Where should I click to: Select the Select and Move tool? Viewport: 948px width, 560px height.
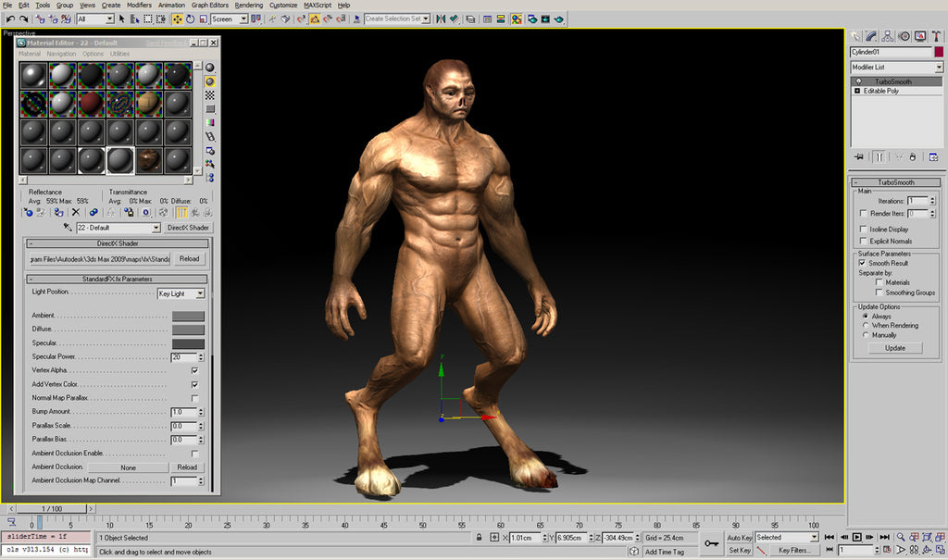177,19
